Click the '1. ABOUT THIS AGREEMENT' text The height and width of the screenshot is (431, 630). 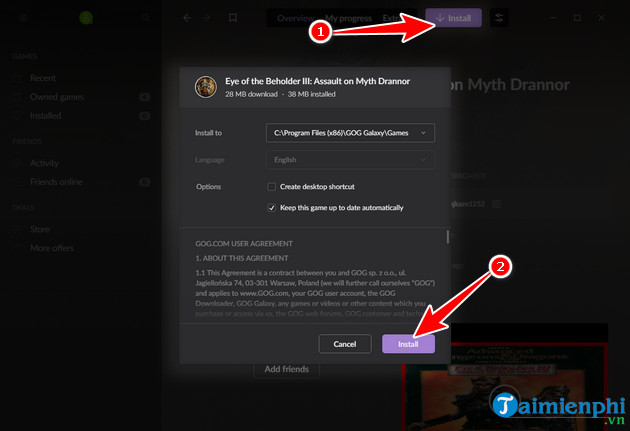coord(242,258)
